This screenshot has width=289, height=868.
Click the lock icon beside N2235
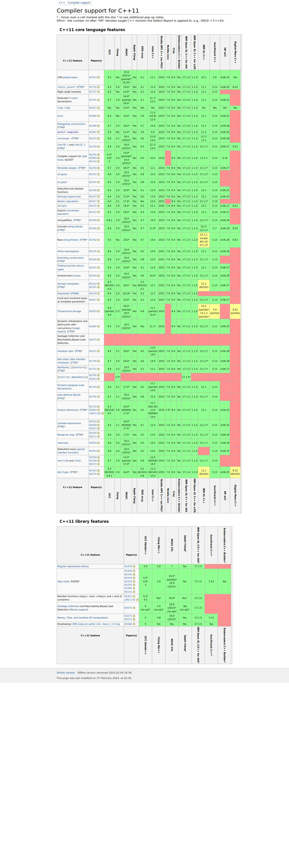pos(99,139)
